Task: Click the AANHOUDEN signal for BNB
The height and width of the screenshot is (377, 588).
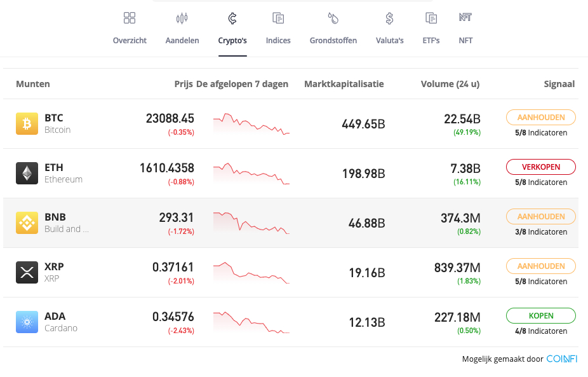Action: point(541,217)
